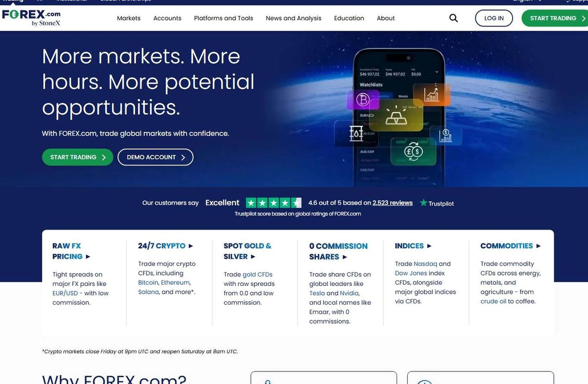This screenshot has height=384, width=588.
Task: Follow the Solana link
Action: [x=148, y=292]
